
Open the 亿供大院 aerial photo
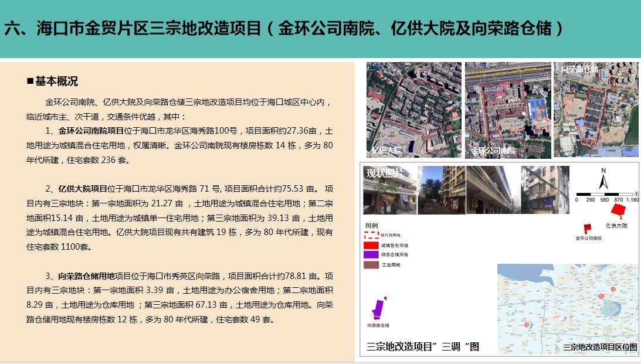coord(413,110)
